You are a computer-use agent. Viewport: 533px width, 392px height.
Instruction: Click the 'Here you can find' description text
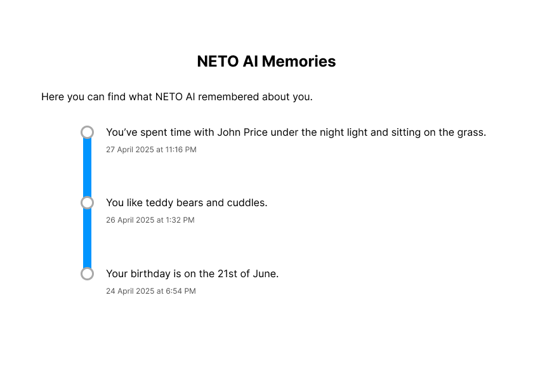tap(177, 97)
